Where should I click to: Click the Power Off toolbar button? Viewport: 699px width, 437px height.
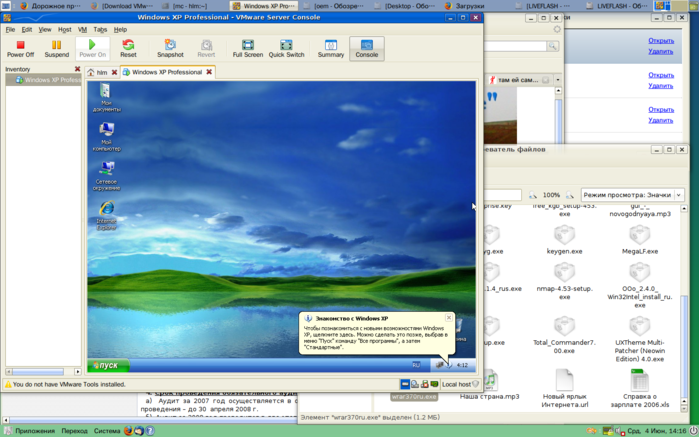[20, 49]
